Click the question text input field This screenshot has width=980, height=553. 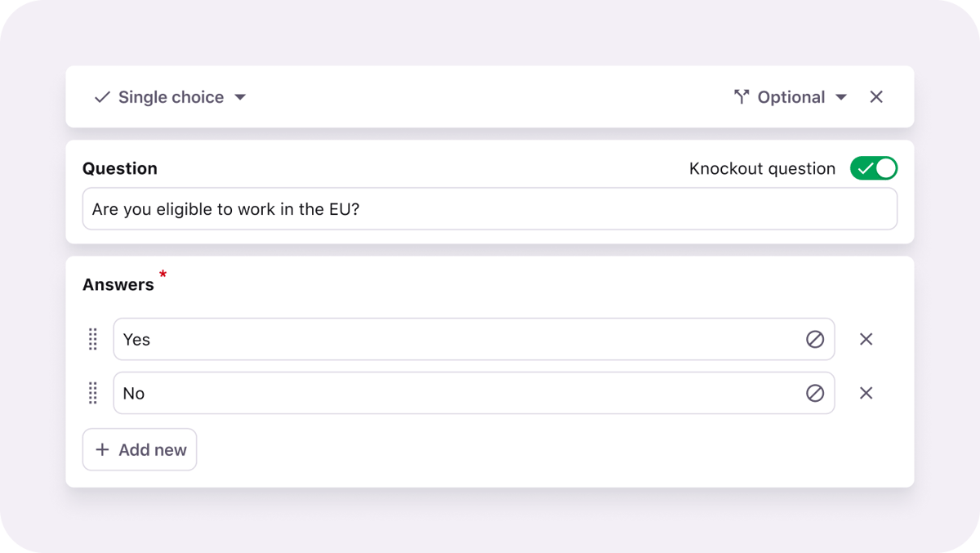(490, 208)
